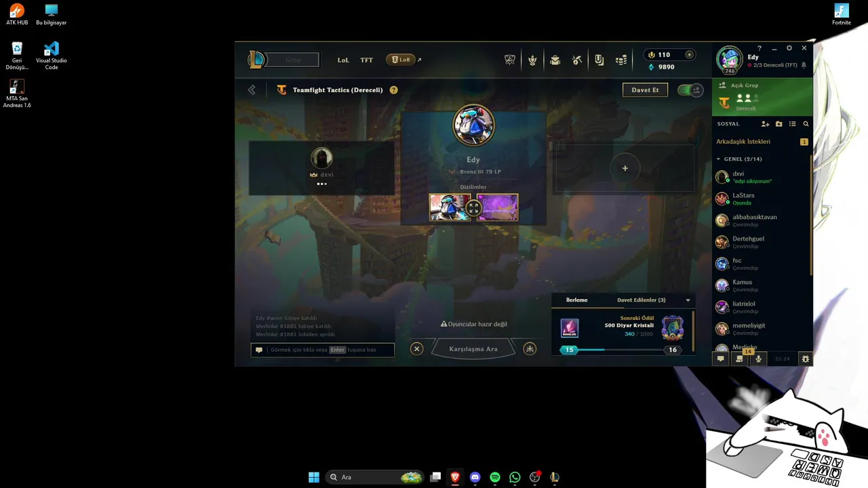Open the LoR launcher link
Viewport: 868px width, 488px height.
tap(401, 60)
